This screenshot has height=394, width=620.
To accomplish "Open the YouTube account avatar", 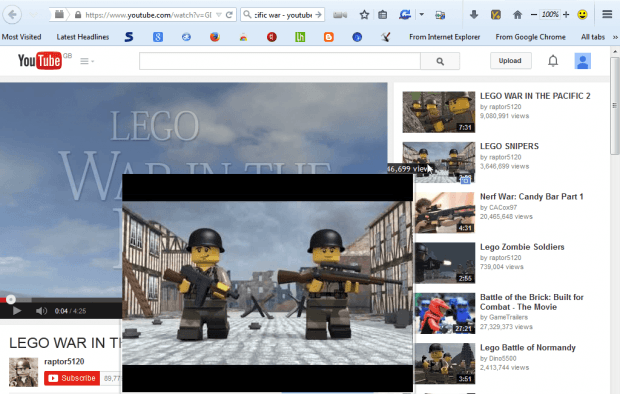I will pyautogui.click(x=582, y=61).
